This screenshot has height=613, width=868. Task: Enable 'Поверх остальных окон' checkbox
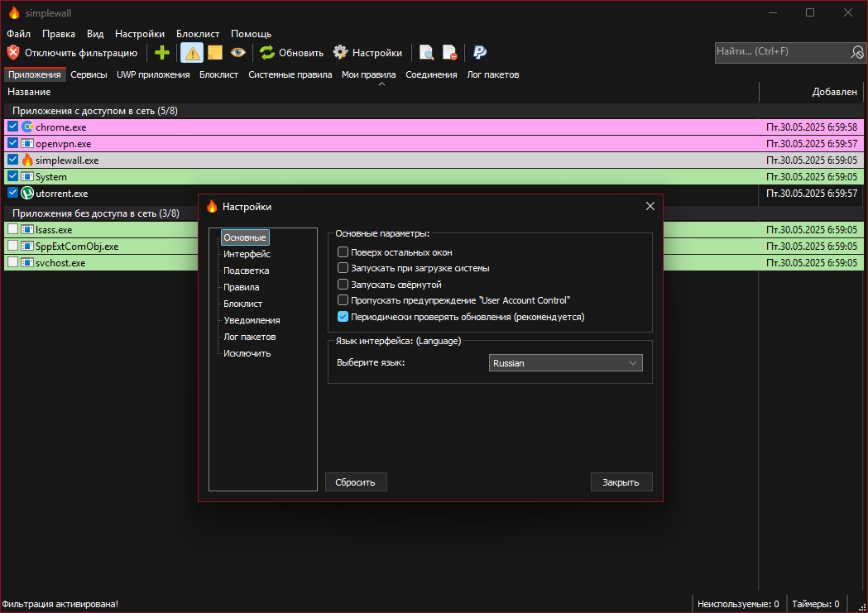click(x=343, y=252)
